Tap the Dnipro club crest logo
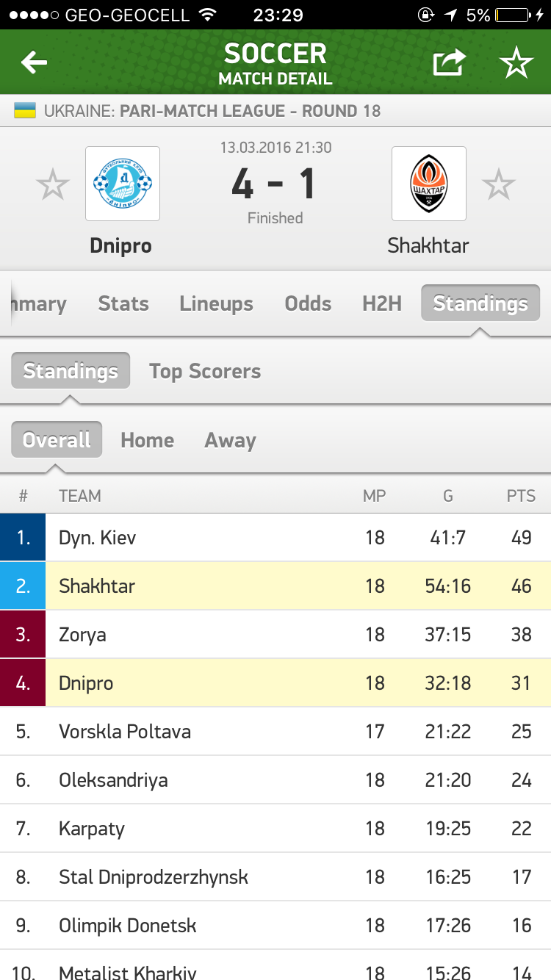The height and width of the screenshot is (980, 551). (123, 184)
